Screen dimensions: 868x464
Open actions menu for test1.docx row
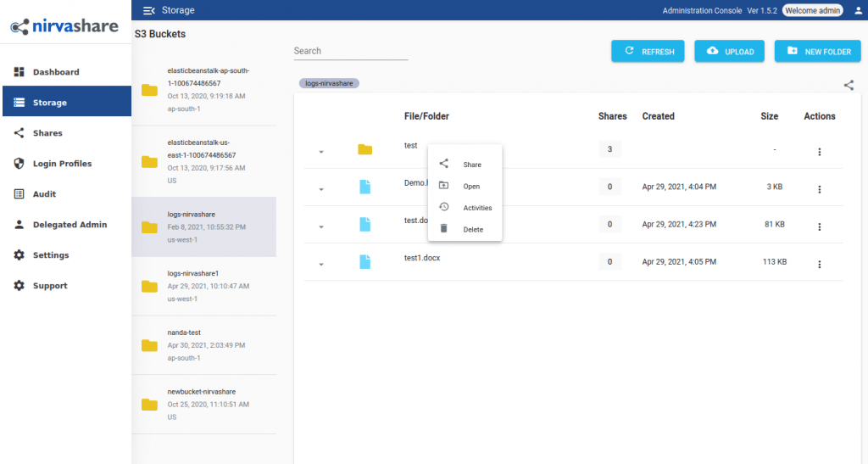[820, 265]
